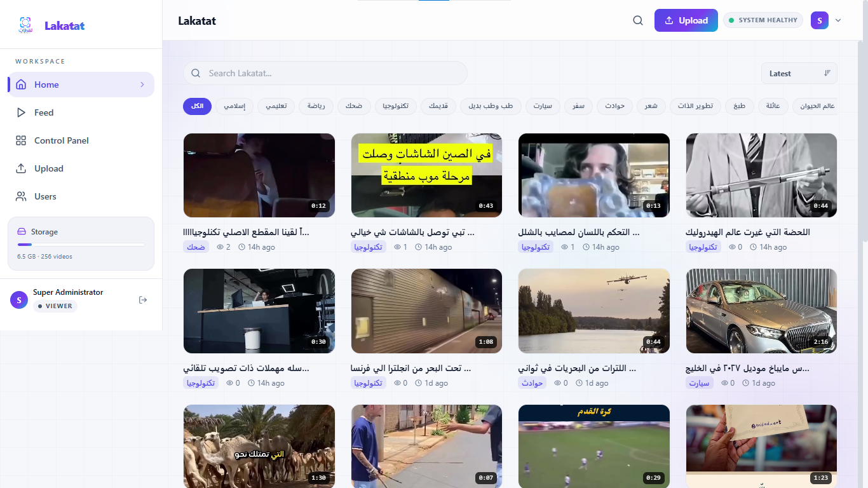The height and width of the screenshot is (488, 868).
Task: Select the تكنولوجيا category chip in filter row
Action: point(396,106)
